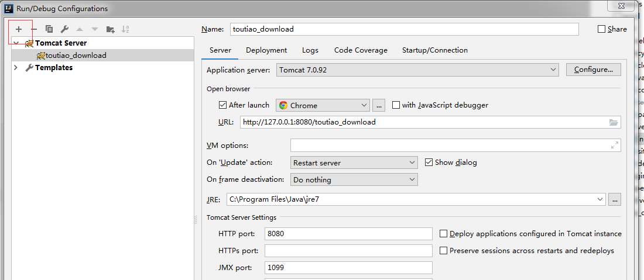Switch to the Deployment tab
Image resolution: width=644 pixels, height=280 pixels.
[266, 50]
